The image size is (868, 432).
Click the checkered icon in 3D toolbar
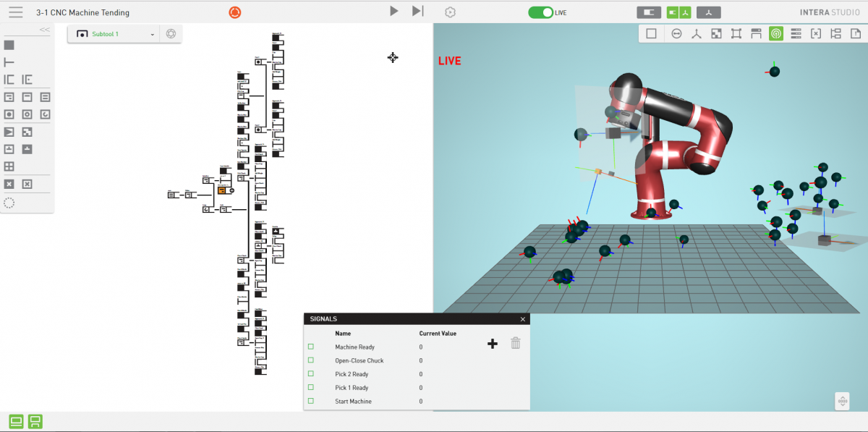point(716,33)
